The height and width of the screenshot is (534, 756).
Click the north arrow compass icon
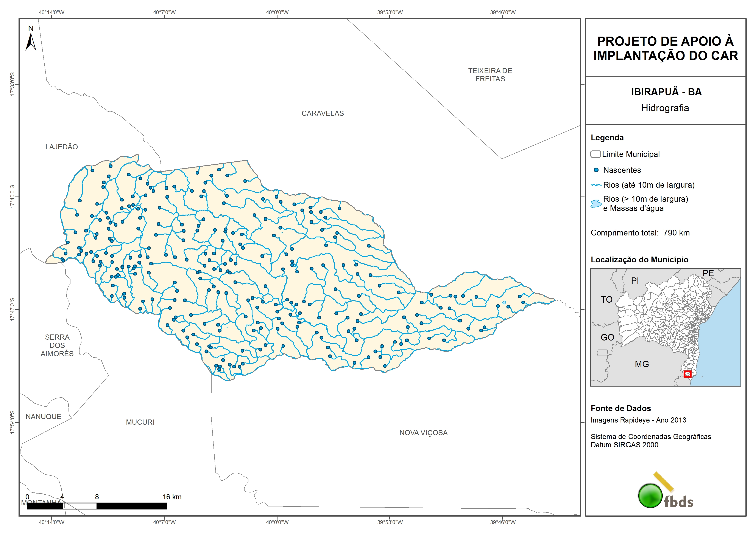pyautogui.click(x=31, y=42)
